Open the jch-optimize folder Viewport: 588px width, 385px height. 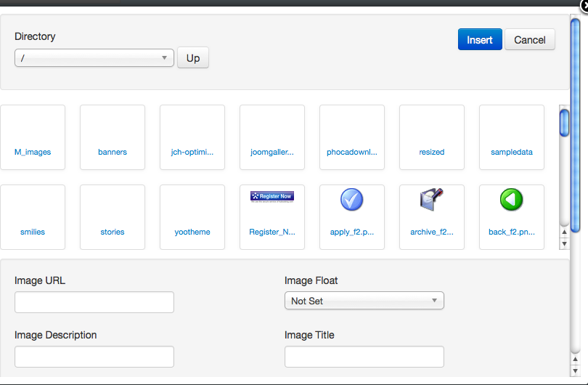pyautogui.click(x=192, y=138)
